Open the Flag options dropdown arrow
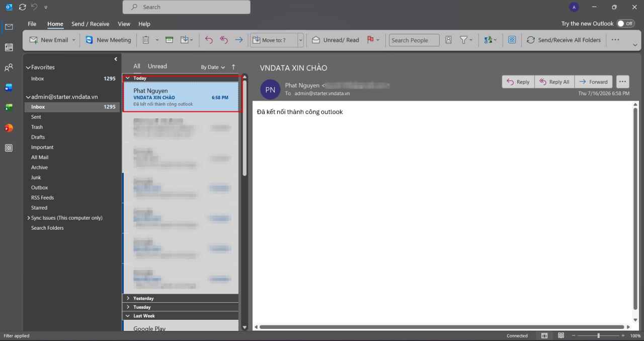The width and height of the screenshot is (644, 341). [x=378, y=40]
